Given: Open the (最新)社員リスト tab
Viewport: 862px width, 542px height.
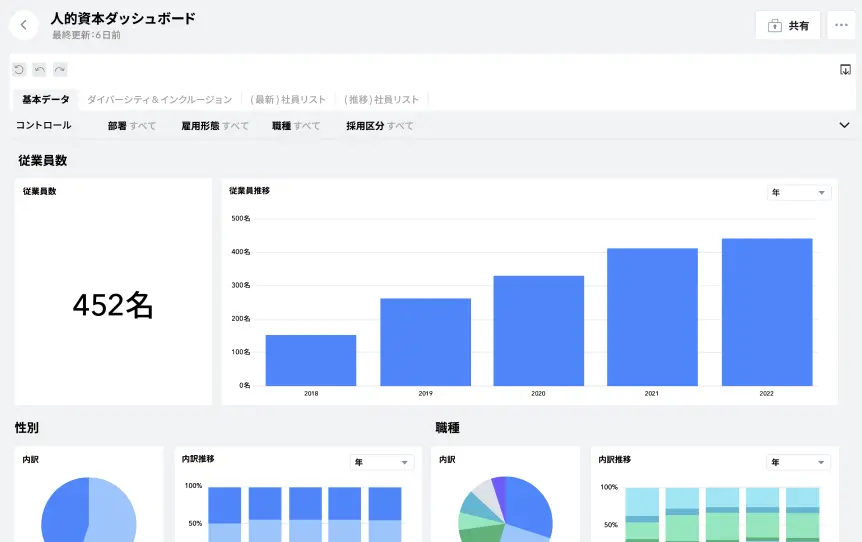Looking at the screenshot, I should (288, 99).
